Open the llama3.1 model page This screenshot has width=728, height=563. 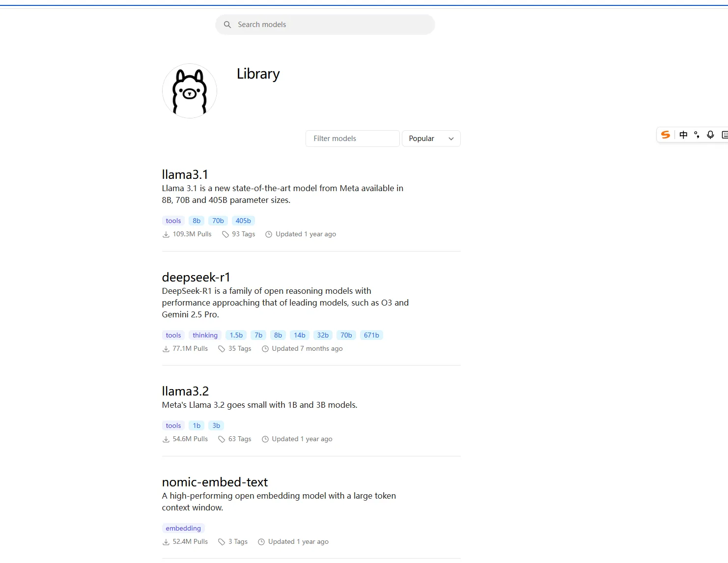click(185, 174)
